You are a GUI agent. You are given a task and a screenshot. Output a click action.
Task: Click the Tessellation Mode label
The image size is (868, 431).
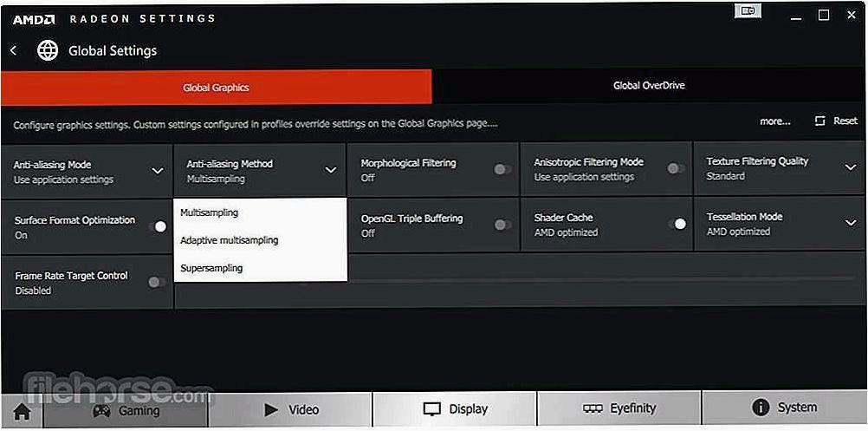point(744,217)
